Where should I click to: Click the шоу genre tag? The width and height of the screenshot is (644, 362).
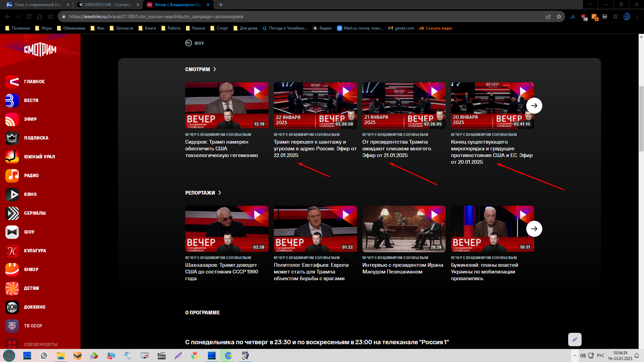coord(199,43)
